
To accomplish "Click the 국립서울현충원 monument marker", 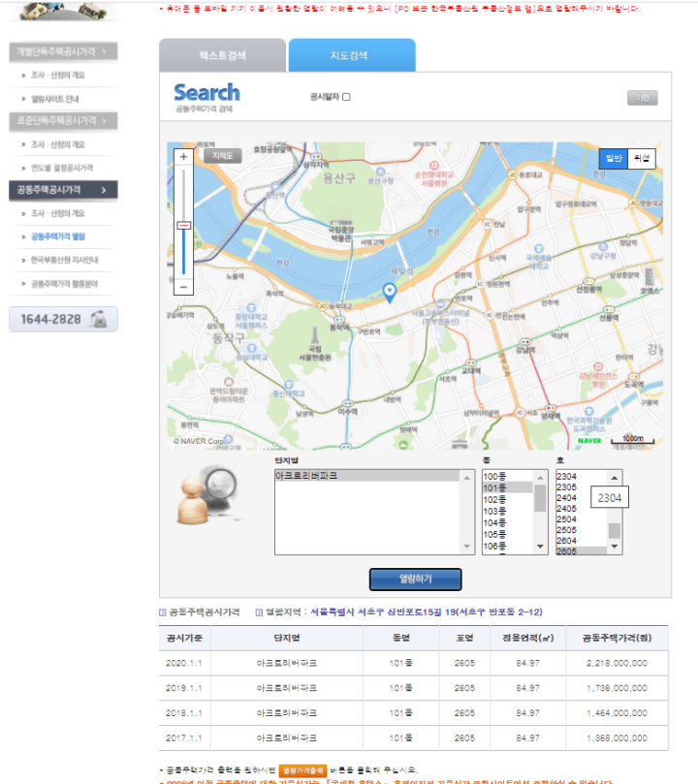I will 315,335.
